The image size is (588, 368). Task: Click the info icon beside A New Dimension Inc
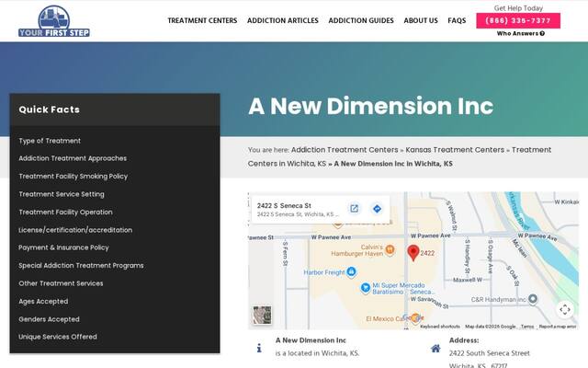259,348
